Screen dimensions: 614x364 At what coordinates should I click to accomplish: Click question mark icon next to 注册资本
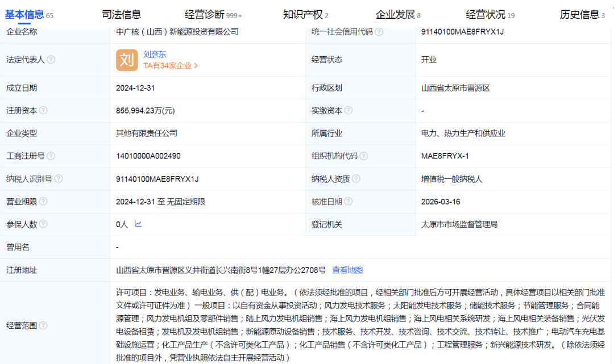coord(43,111)
